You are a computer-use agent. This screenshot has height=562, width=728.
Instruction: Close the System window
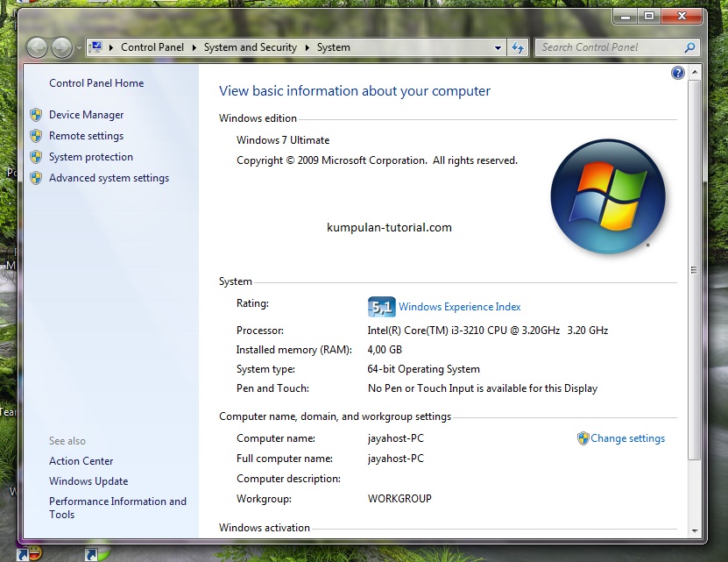(682, 17)
